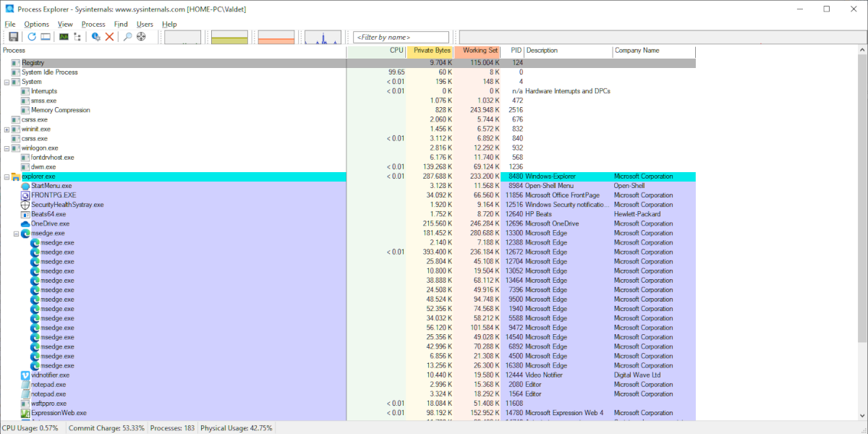Image resolution: width=868 pixels, height=434 pixels.
Task: Click the blue I/O activity mini graph
Action: click(x=323, y=38)
